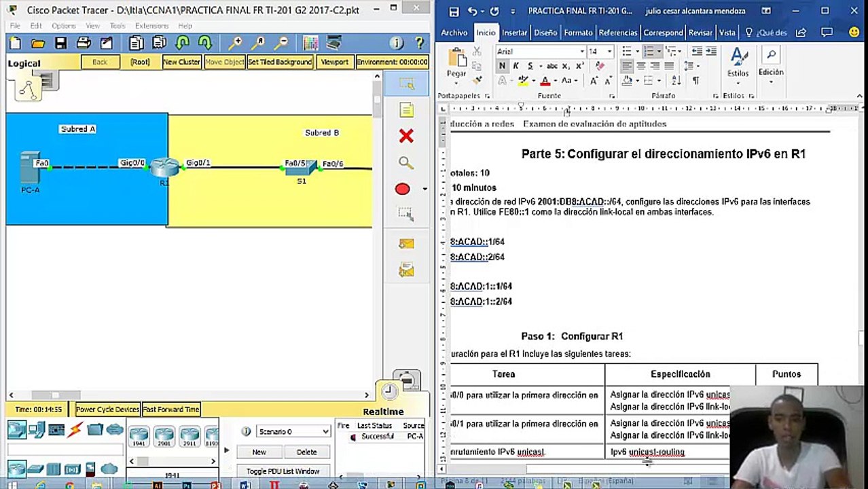The image size is (868, 489).
Task: Open the font color dropdown arrow
Action: click(x=556, y=81)
